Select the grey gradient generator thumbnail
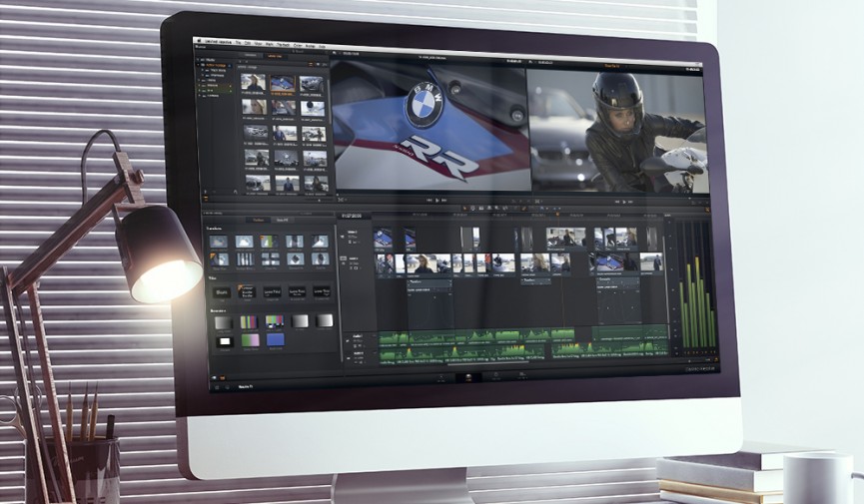 [223, 322]
